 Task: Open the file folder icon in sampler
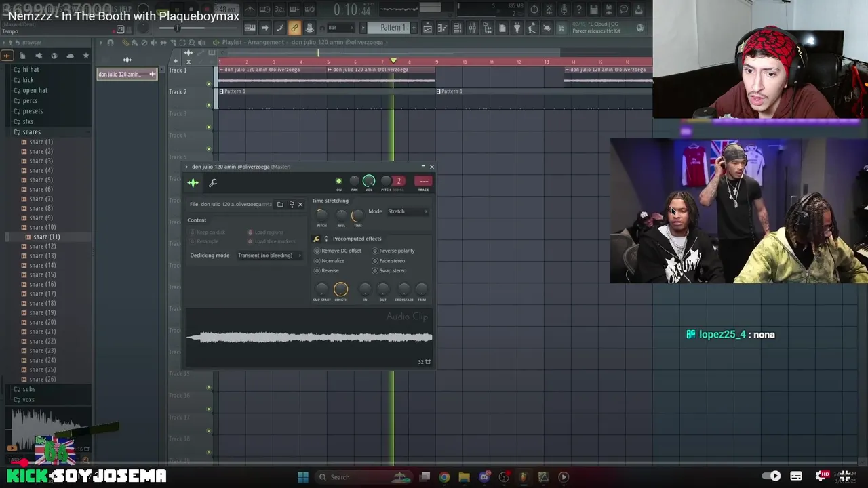(x=280, y=204)
